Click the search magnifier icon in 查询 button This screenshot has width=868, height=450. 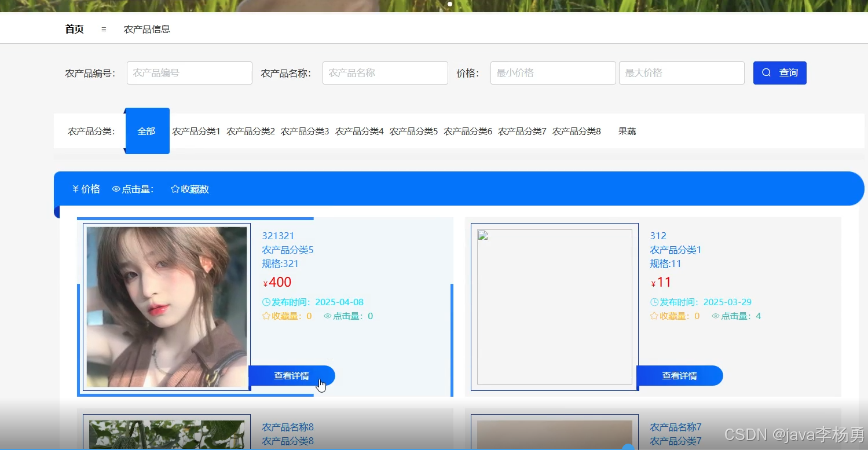(x=767, y=73)
